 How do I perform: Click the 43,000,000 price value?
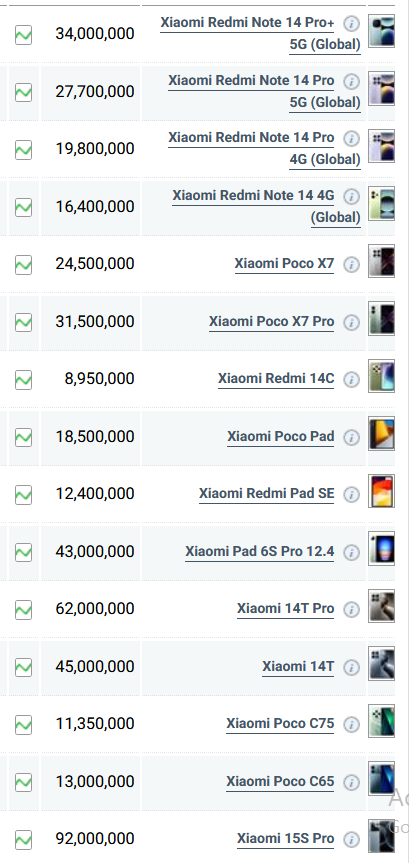click(x=95, y=551)
